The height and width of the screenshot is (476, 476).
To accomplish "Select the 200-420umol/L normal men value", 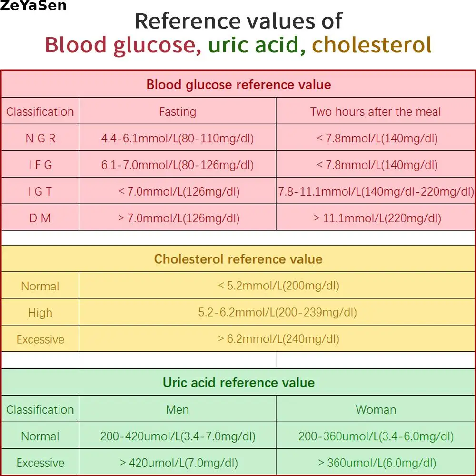I will 178,436.
